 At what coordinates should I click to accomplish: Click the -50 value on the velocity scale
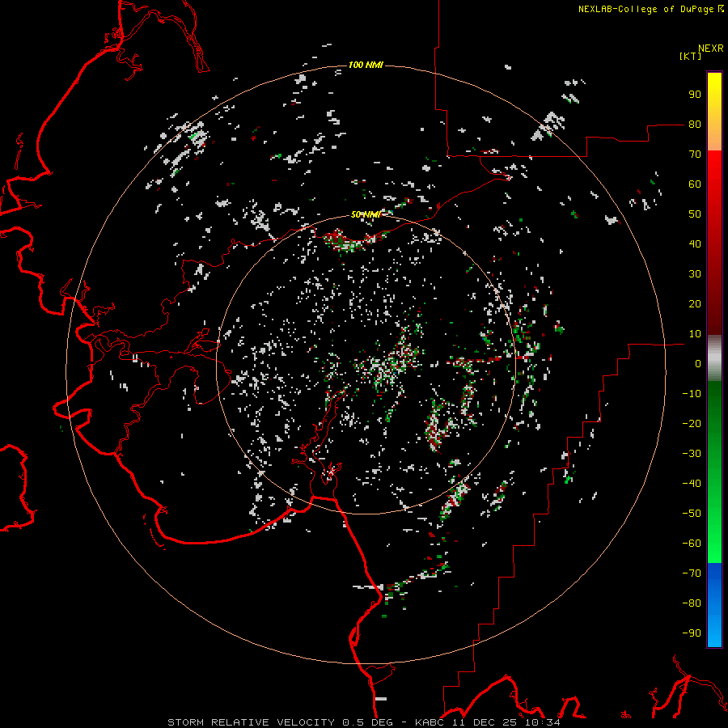tap(692, 513)
